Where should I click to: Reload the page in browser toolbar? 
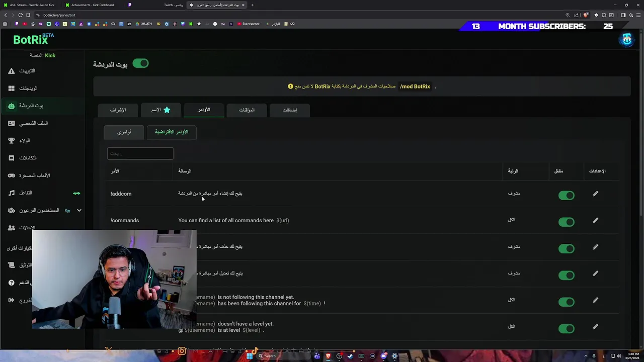coord(20,15)
